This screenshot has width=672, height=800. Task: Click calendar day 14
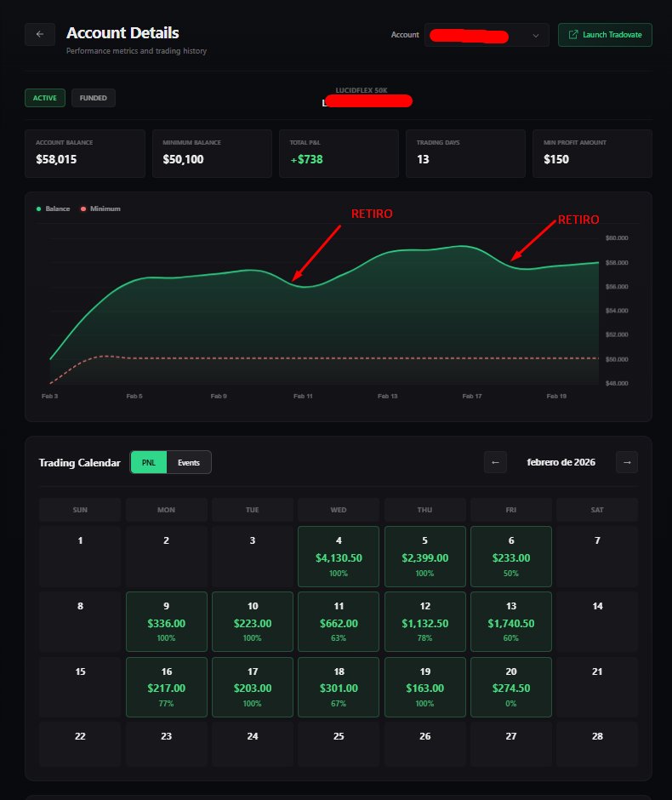pyautogui.click(x=597, y=622)
